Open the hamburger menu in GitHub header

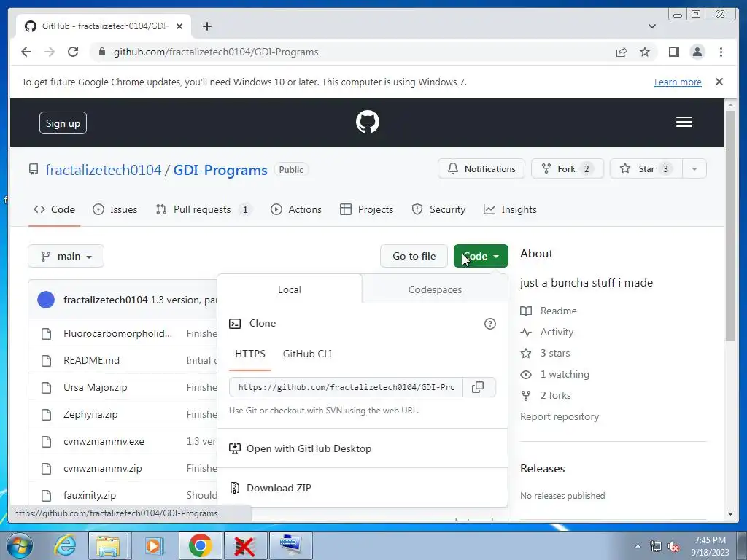coord(684,122)
